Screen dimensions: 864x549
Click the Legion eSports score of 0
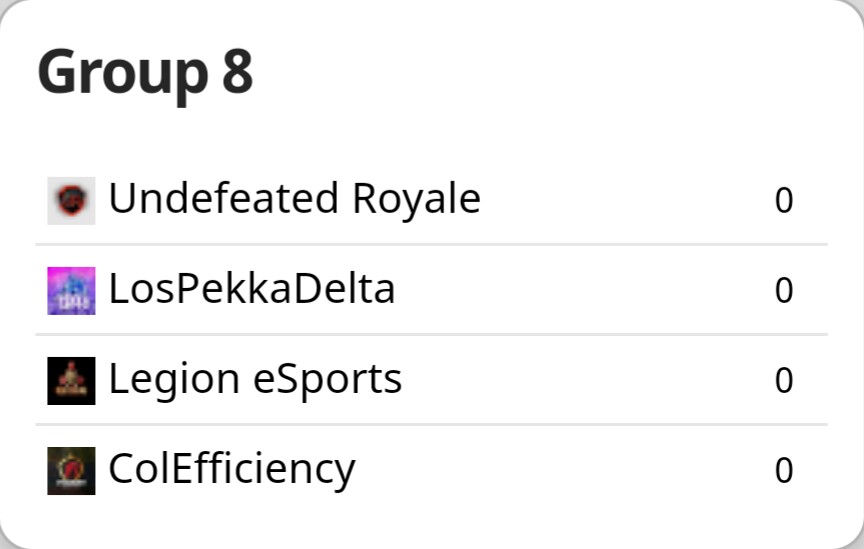tap(784, 381)
